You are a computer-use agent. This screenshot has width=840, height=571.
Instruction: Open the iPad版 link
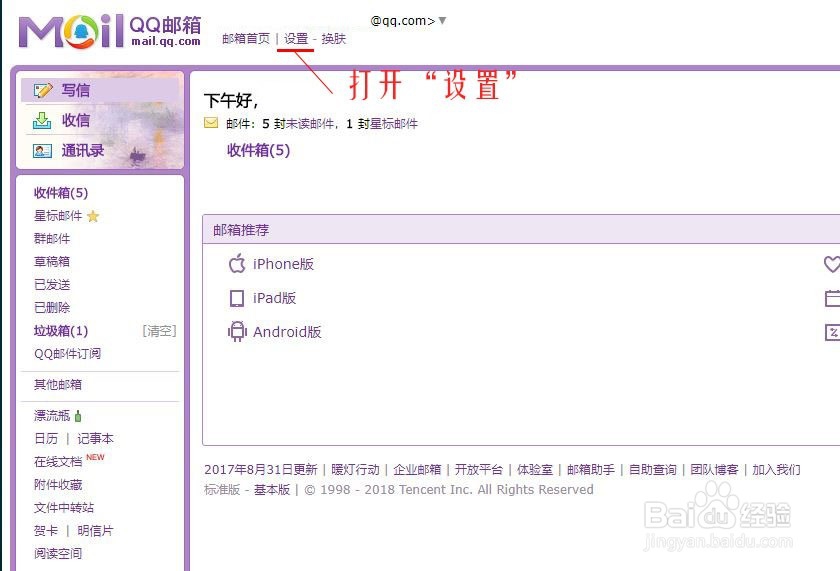point(274,298)
